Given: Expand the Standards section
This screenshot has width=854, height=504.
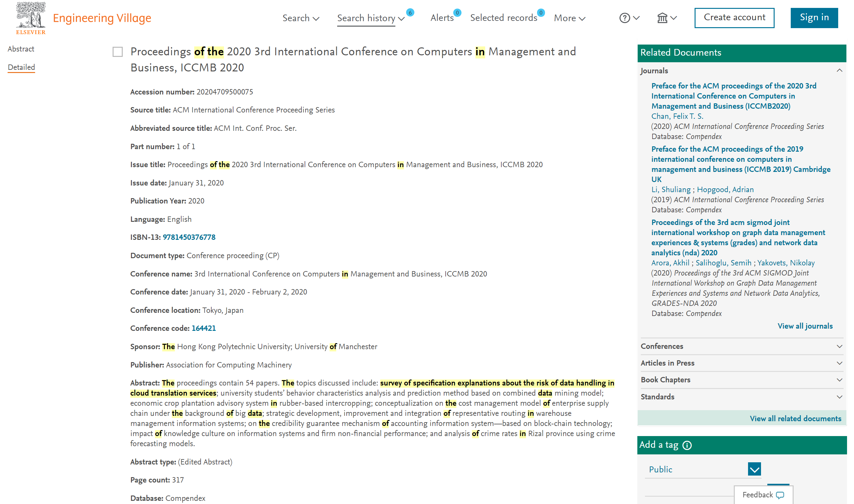Looking at the screenshot, I should tap(839, 397).
